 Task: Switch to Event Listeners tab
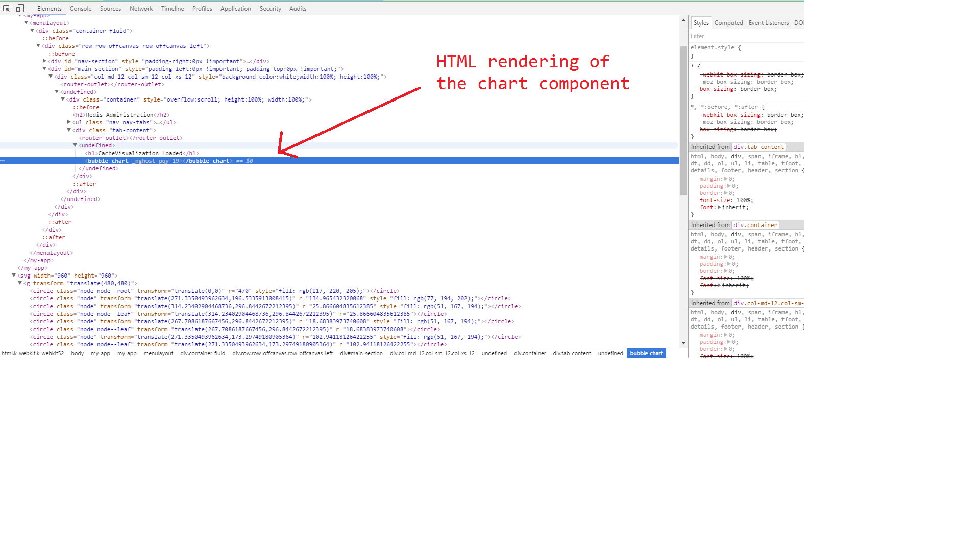tap(768, 23)
